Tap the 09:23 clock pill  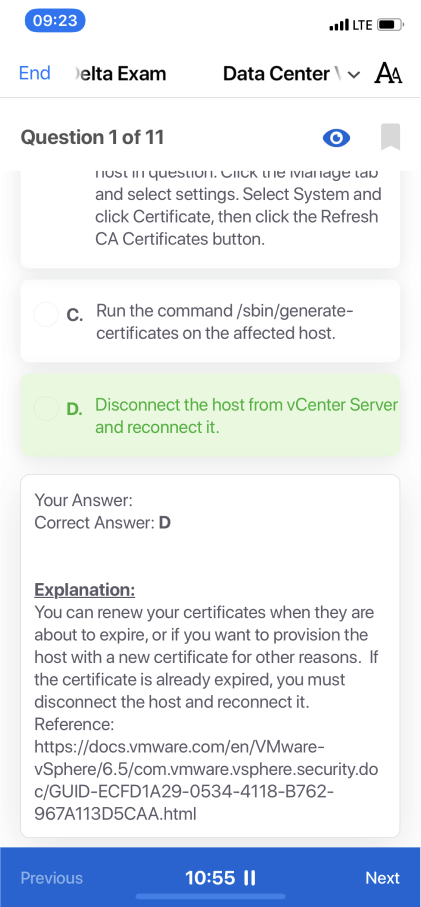tap(55, 21)
